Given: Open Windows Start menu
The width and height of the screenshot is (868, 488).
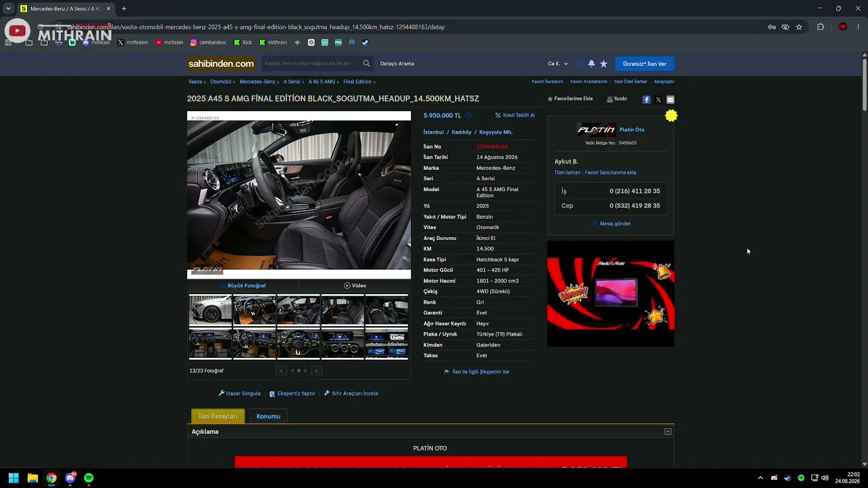Looking at the screenshot, I should (14, 478).
